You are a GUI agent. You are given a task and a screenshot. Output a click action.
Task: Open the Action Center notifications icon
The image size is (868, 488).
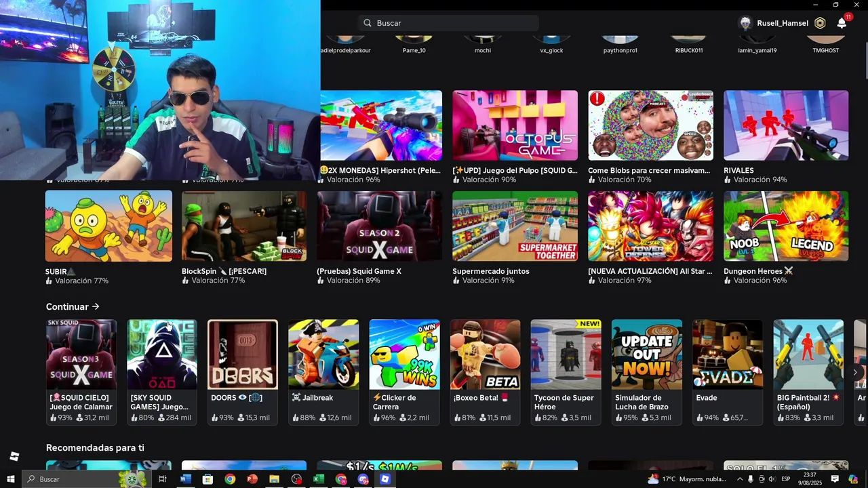[x=835, y=479]
